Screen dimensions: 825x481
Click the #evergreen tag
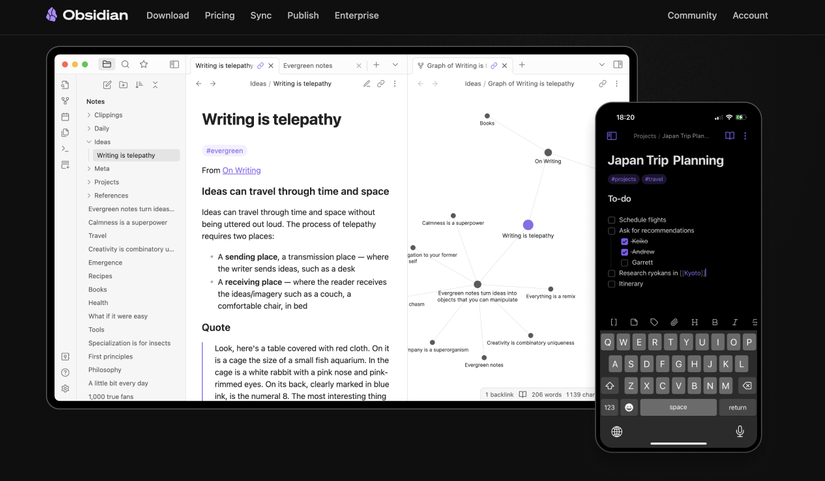(x=225, y=151)
